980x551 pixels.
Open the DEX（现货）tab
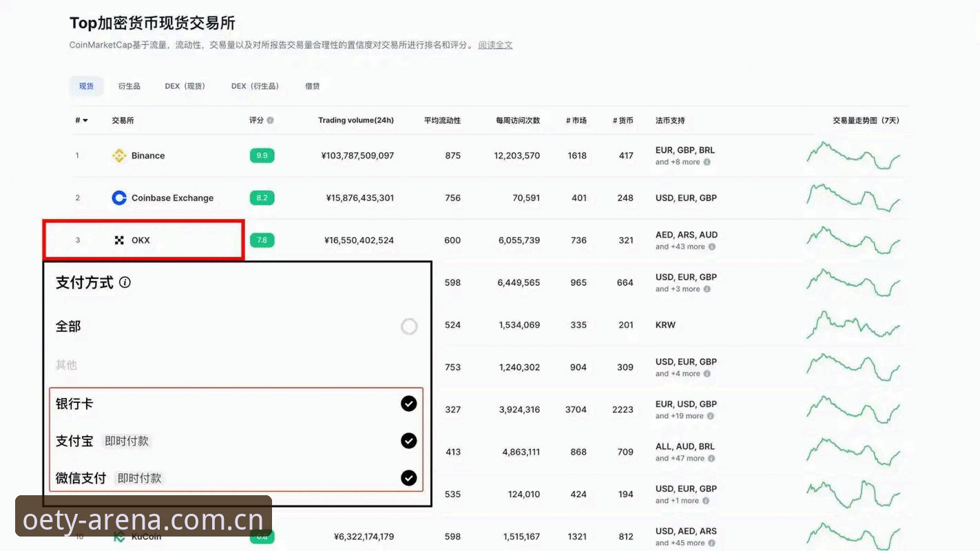point(185,86)
